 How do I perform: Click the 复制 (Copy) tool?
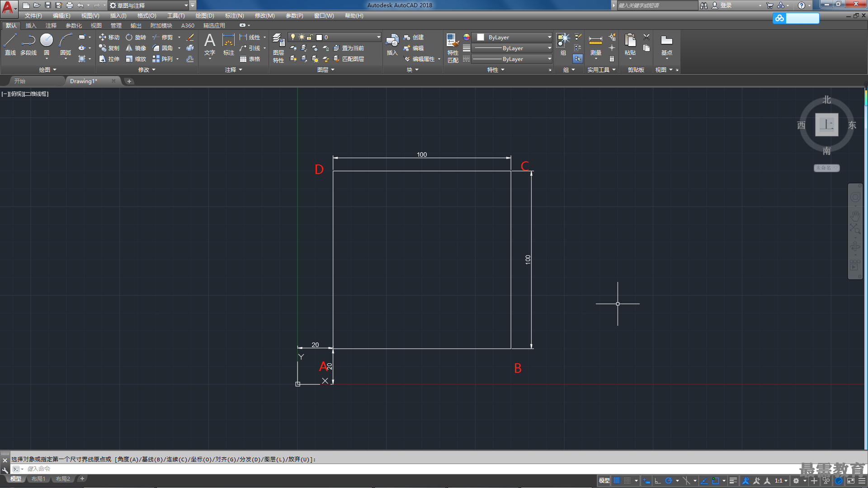[109, 48]
